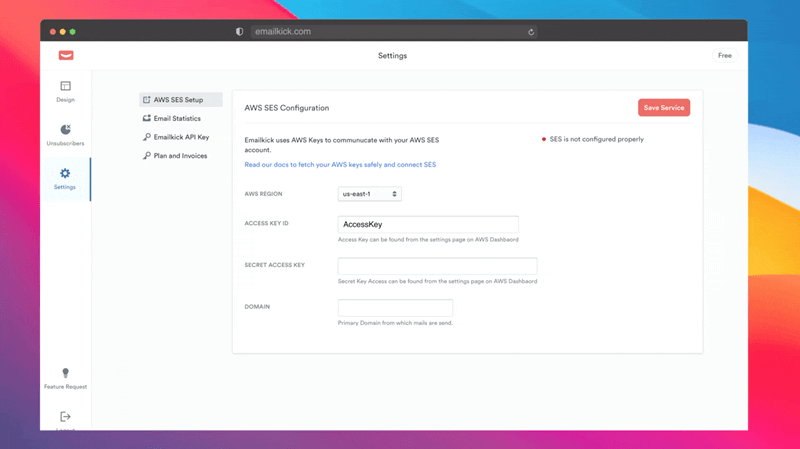800x449 pixels.
Task: Click the 'SECRET ACCESS KEY' label
Action: pos(274,265)
